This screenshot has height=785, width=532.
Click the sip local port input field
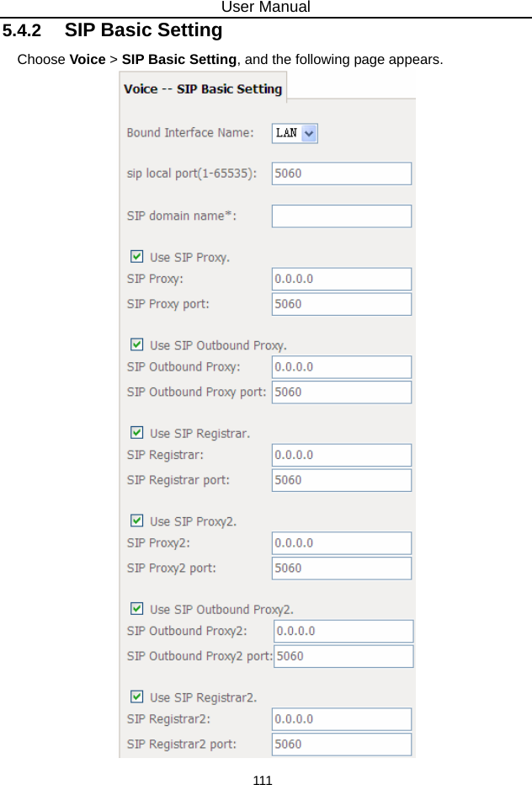tap(342, 174)
